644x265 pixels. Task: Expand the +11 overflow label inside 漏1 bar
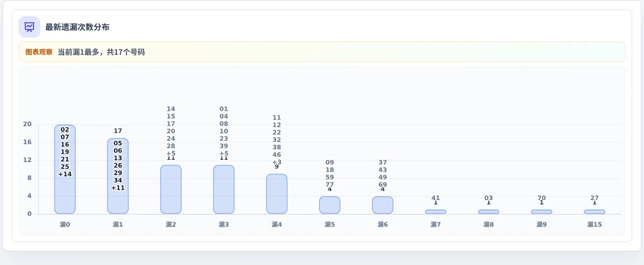coord(118,188)
